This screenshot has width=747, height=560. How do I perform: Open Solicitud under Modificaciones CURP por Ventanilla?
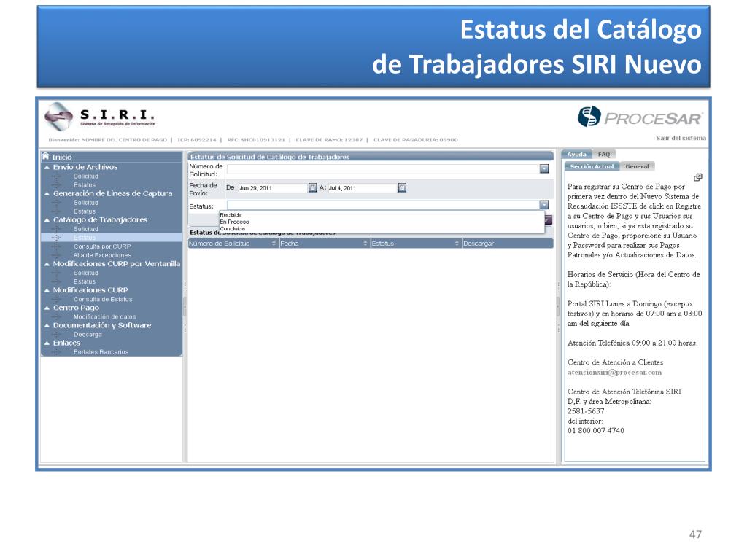click(86, 273)
